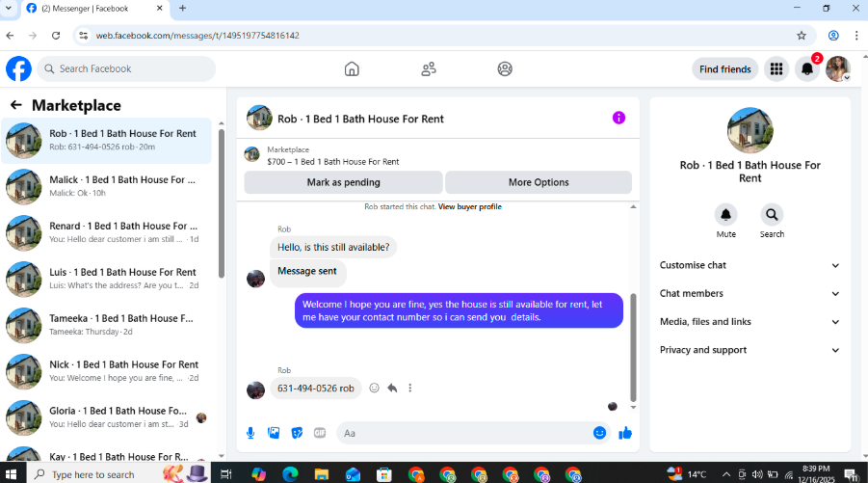Viewport: 868px width, 483px height.
Task: Open Task View on the taskbar
Action: [x=225, y=474]
